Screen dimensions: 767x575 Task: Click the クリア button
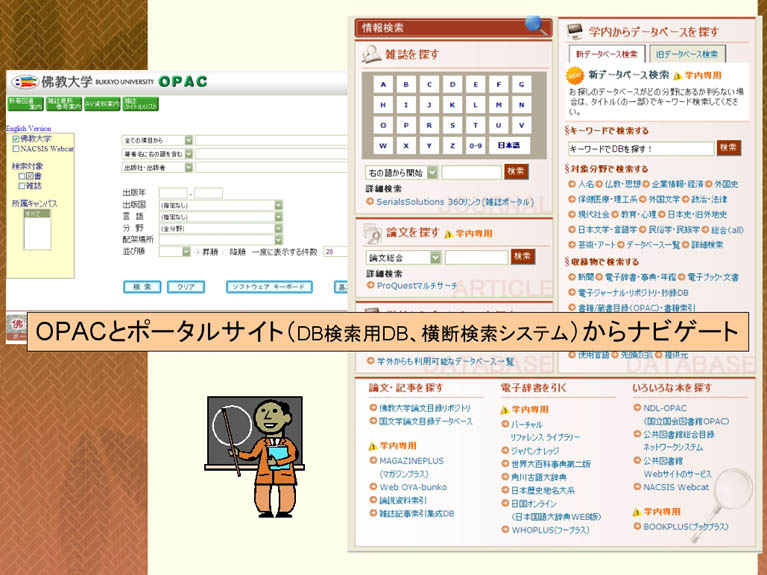pos(186,287)
